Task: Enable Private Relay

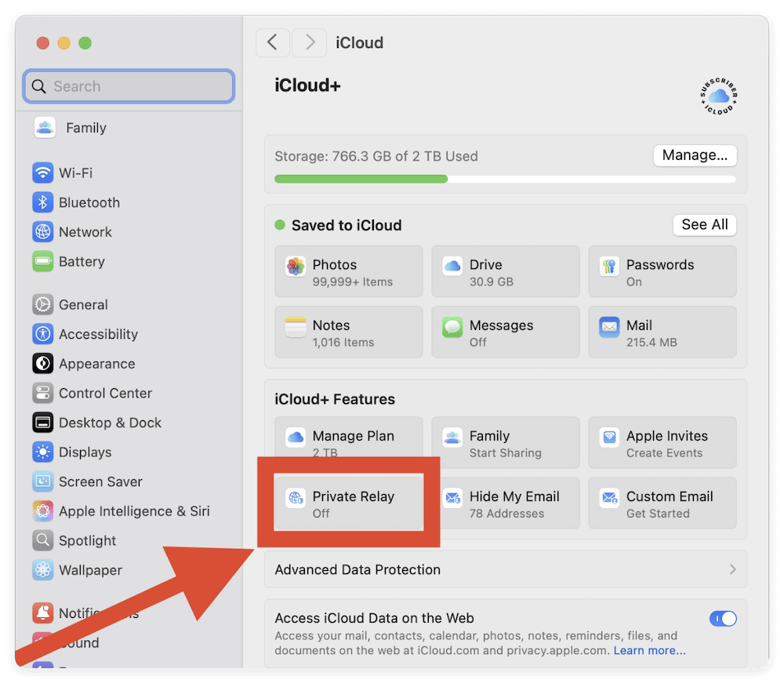Action: (348, 503)
